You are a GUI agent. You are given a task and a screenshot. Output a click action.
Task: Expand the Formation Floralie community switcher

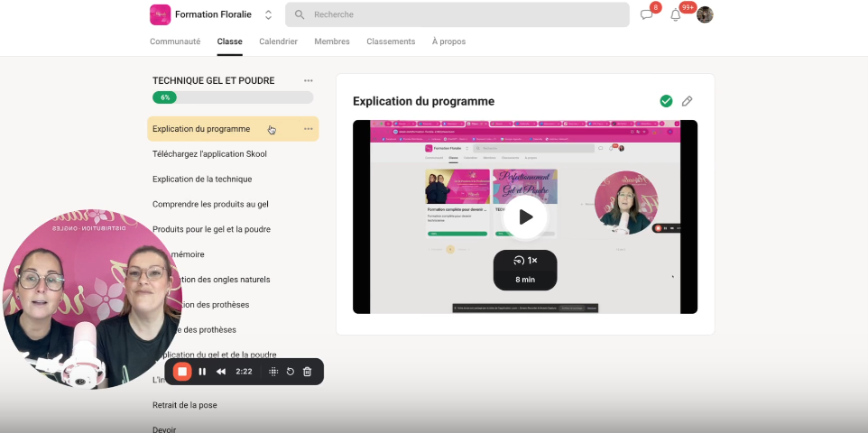click(268, 14)
